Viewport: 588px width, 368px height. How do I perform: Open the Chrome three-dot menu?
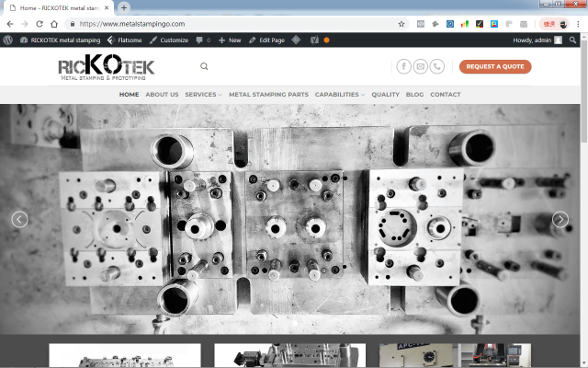click(578, 24)
